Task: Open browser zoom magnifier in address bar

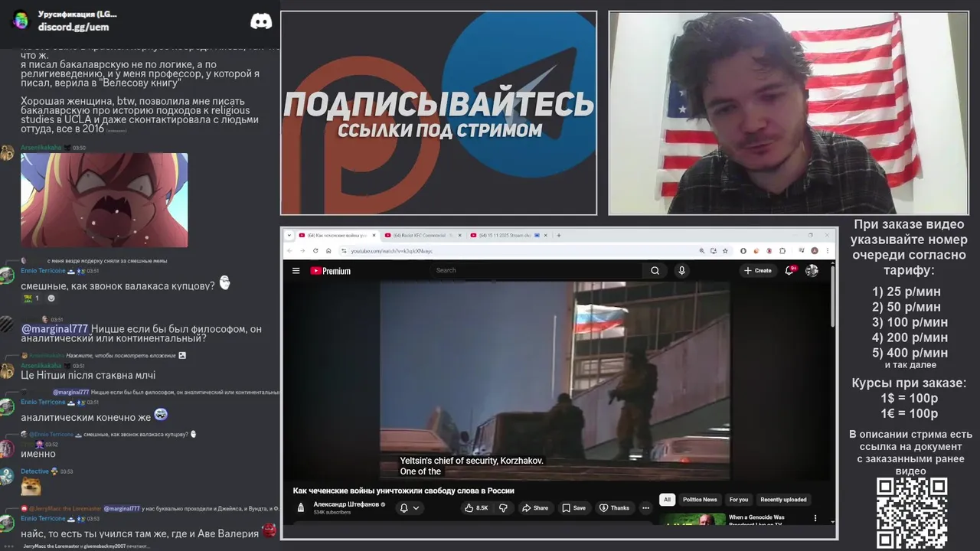Action: tap(701, 251)
